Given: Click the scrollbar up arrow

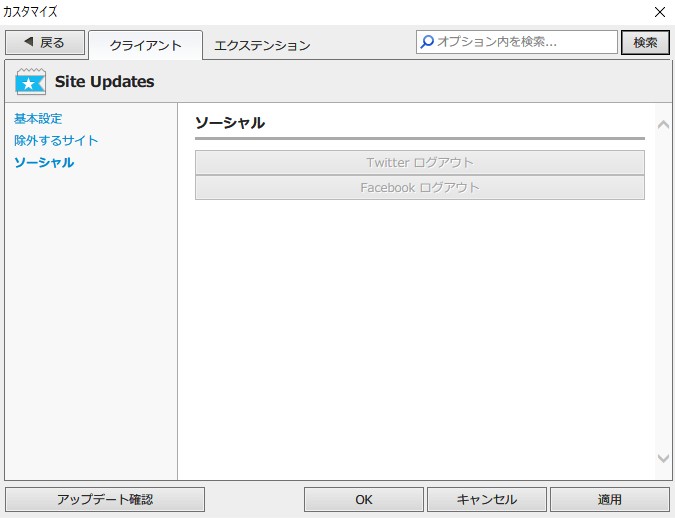Looking at the screenshot, I should coord(663,125).
